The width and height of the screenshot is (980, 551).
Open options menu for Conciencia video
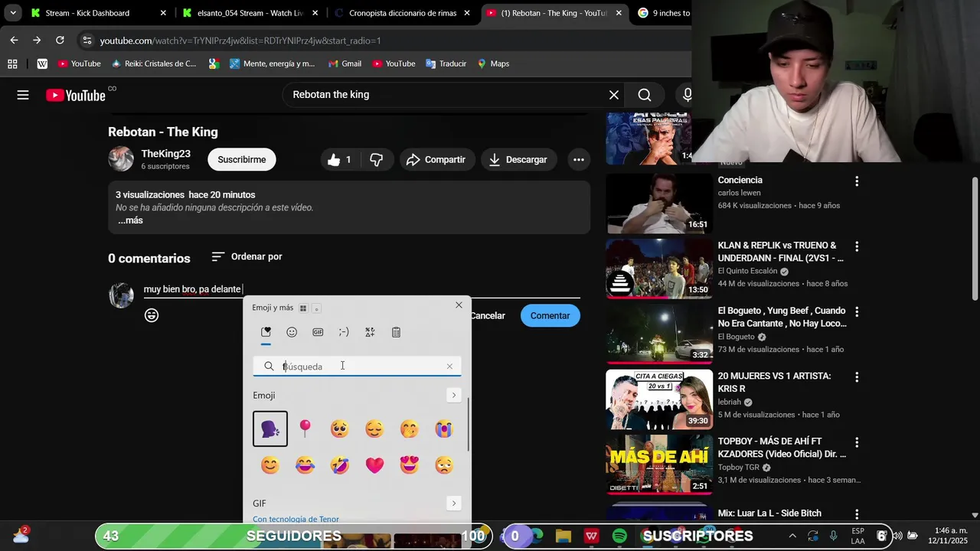(857, 181)
